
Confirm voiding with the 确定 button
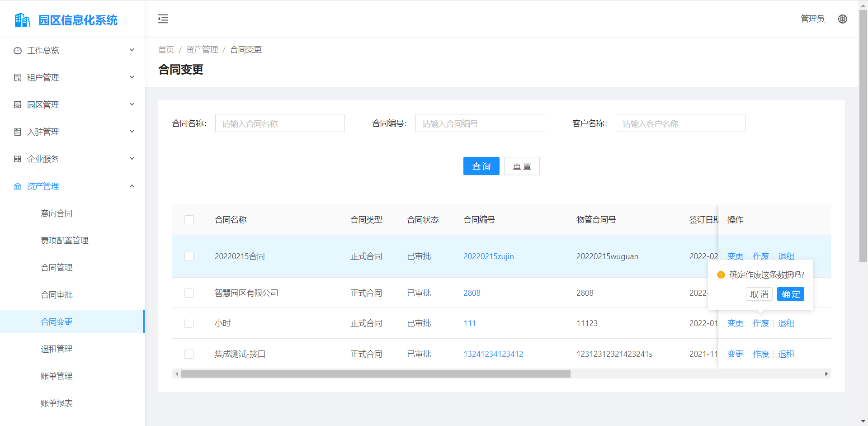[791, 294]
